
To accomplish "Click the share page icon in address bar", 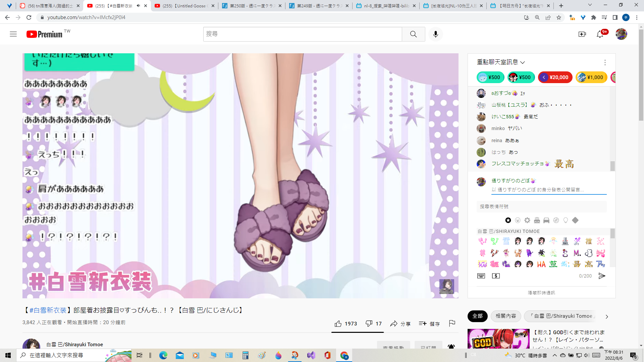I will pyautogui.click(x=548, y=17).
